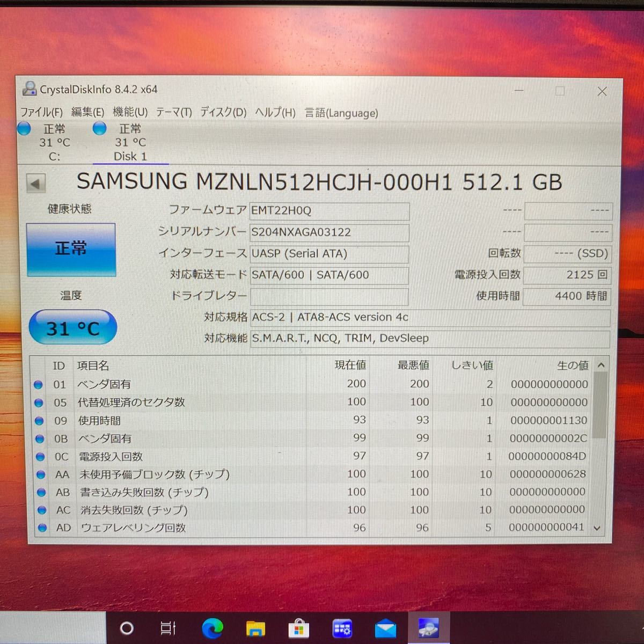Open Task View in taskbar
644x644 pixels.
[x=168, y=628]
